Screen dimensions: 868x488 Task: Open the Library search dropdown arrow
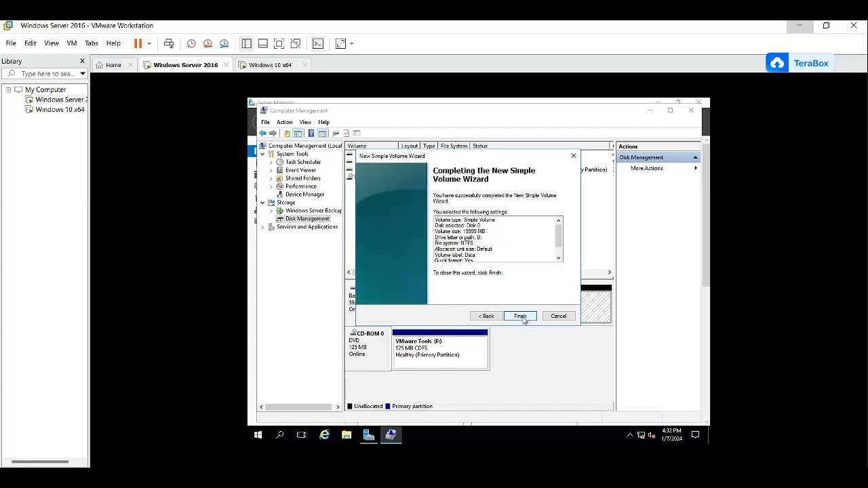pos(83,73)
